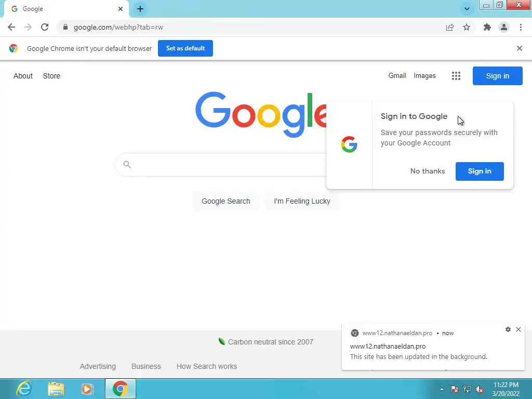
Task: Close the nathanaeldan.pro notification
Action: pos(518,329)
